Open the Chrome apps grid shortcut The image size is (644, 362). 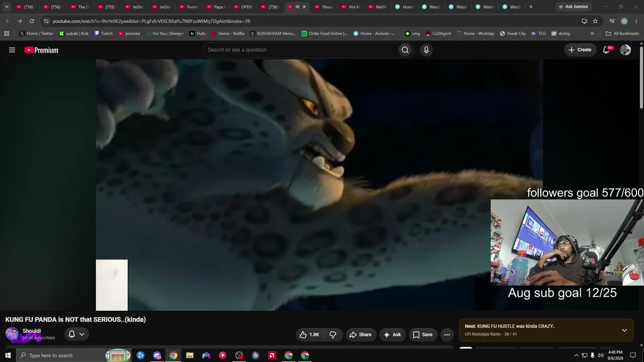click(7, 34)
